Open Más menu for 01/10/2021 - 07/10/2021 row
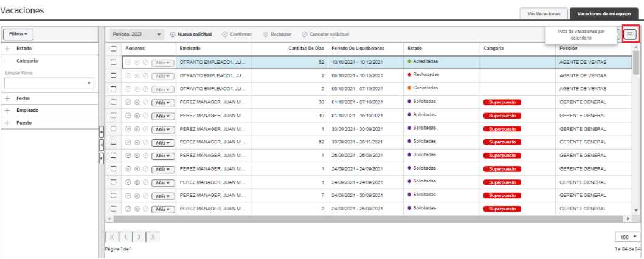The width and height of the screenshot is (644, 259). 163,103
